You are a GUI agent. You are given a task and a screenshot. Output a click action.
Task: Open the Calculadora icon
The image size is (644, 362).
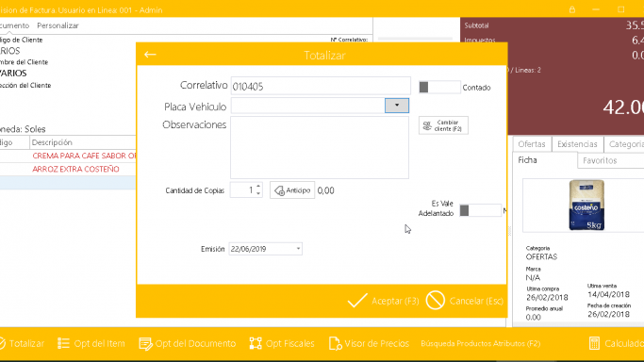(594, 343)
